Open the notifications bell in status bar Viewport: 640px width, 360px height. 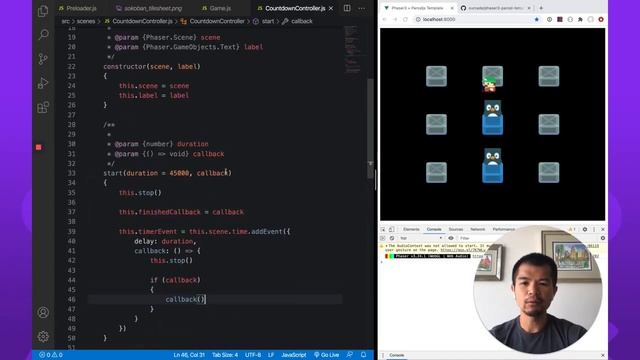(363, 355)
